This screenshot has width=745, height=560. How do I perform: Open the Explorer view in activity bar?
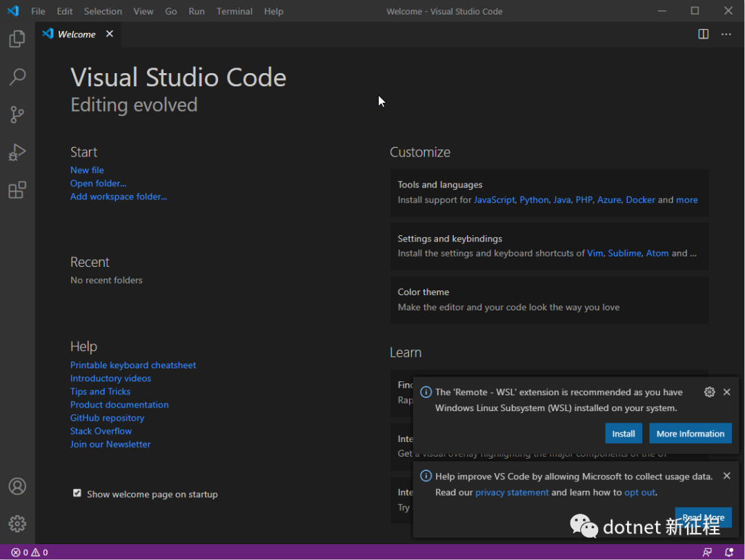[x=17, y=39]
